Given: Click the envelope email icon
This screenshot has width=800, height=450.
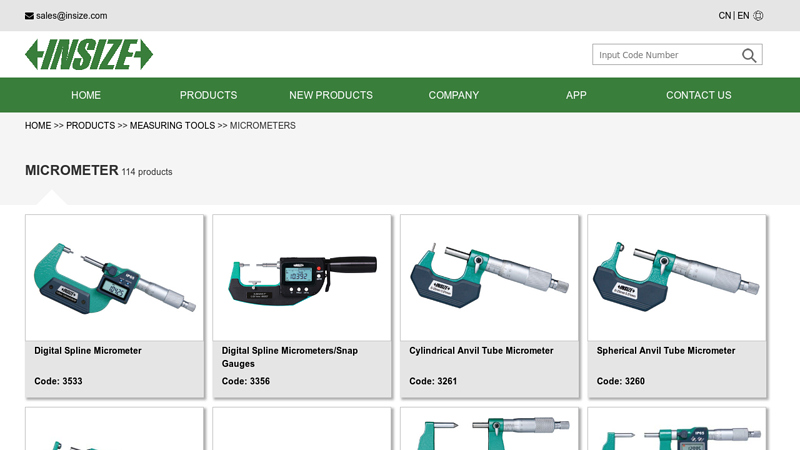Looking at the screenshot, I should tap(29, 16).
